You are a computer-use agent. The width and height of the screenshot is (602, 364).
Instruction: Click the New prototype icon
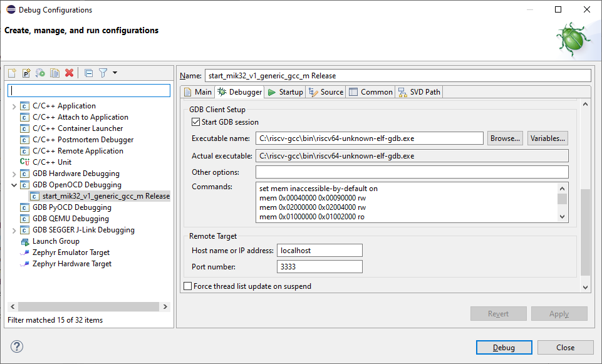(26, 73)
